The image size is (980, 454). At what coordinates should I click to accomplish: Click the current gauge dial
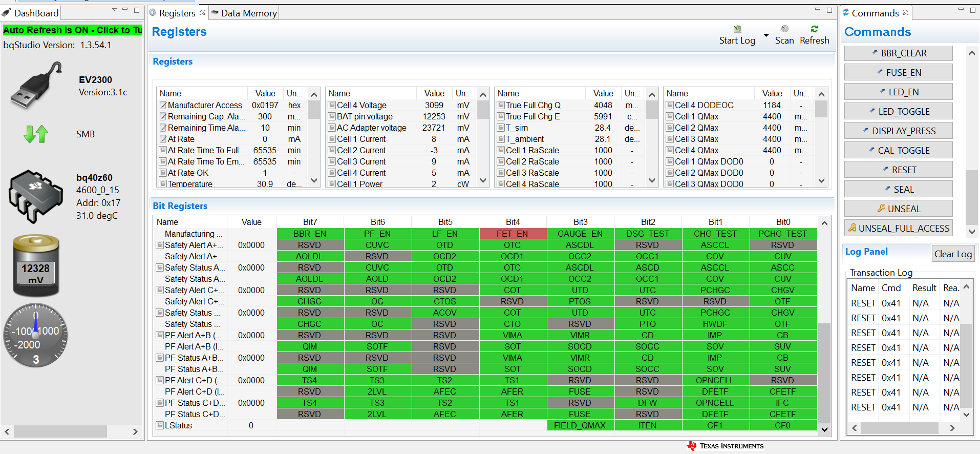tap(36, 336)
